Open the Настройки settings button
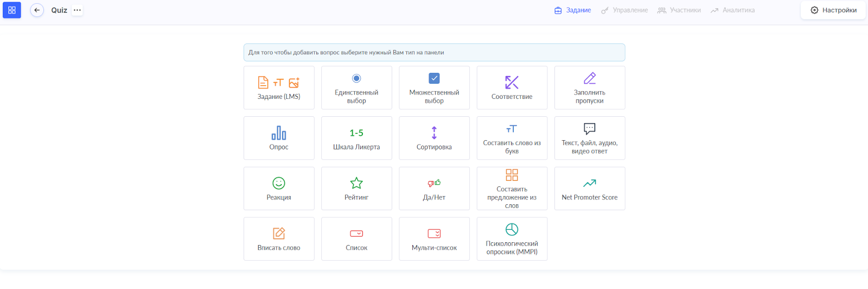 tap(833, 10)
